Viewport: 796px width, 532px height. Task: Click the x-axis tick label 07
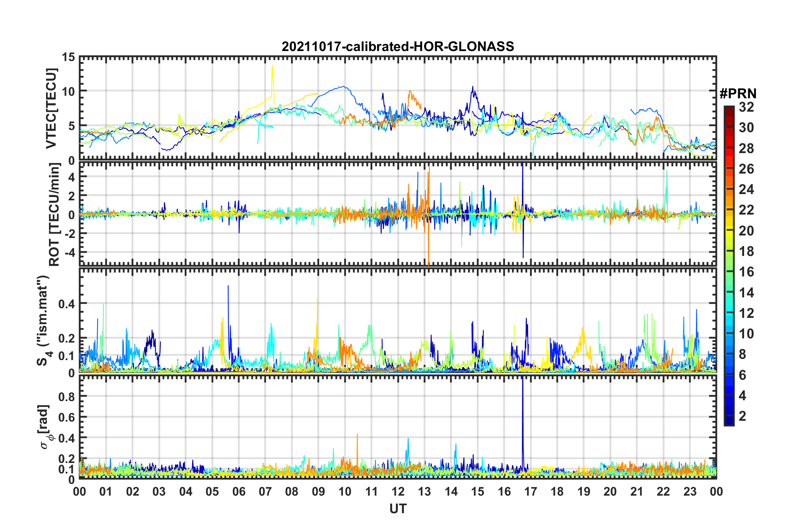(x=265, y=491)
